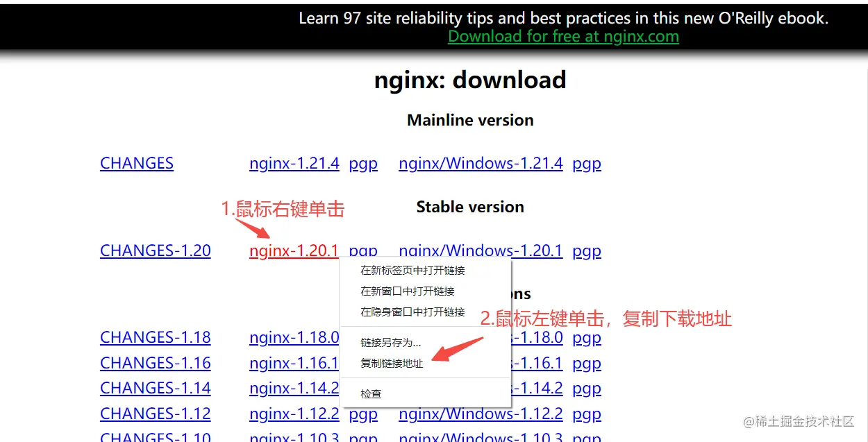Screen dimensions: 868x442
Task: Open pgp signature beside nginx/Windows-1.20.1
Action: pyautogui.click(x=587, y=251)
